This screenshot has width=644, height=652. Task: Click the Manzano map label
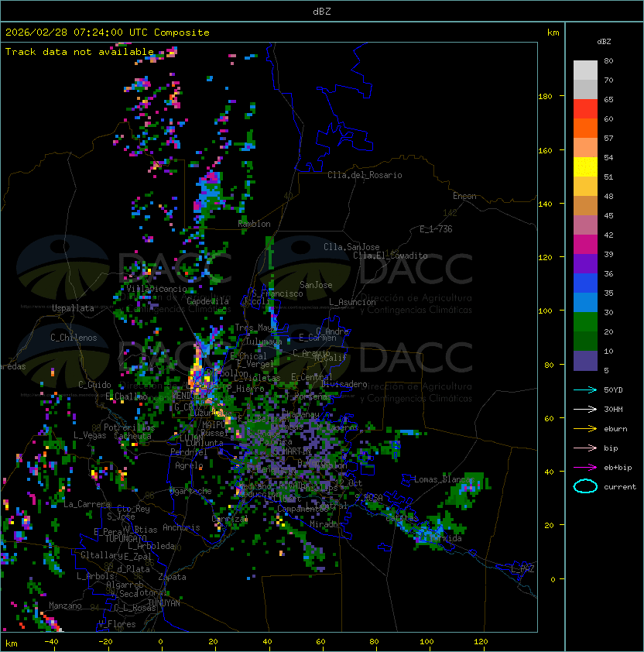click(65, 606)
